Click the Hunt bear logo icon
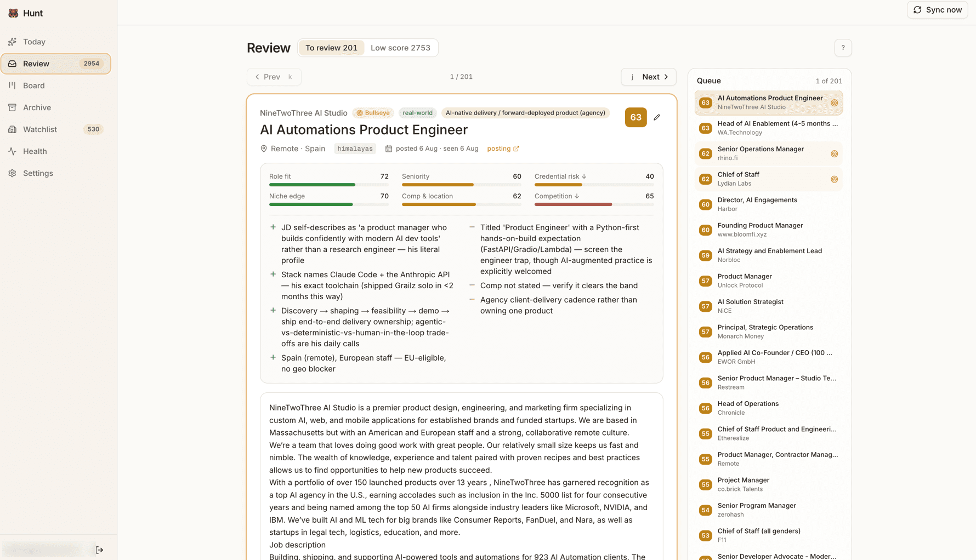976x560 pixels. click(x=13, y=13)
